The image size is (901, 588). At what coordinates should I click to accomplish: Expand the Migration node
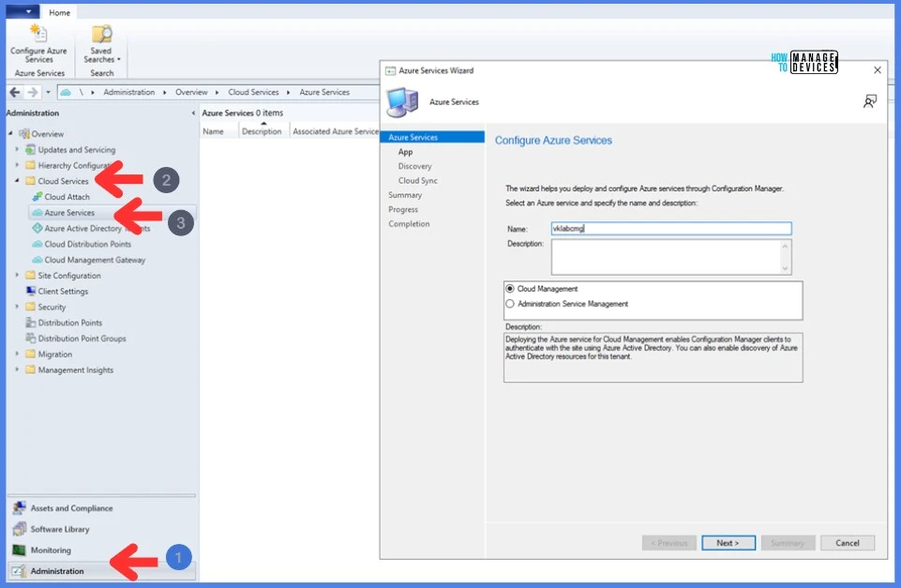click(x=17, y=354)
